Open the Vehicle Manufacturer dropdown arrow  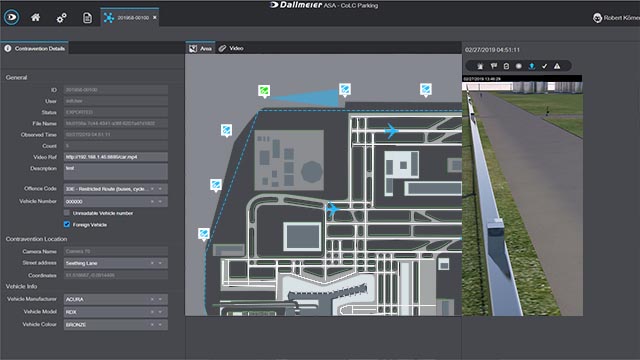pos(160,299)
